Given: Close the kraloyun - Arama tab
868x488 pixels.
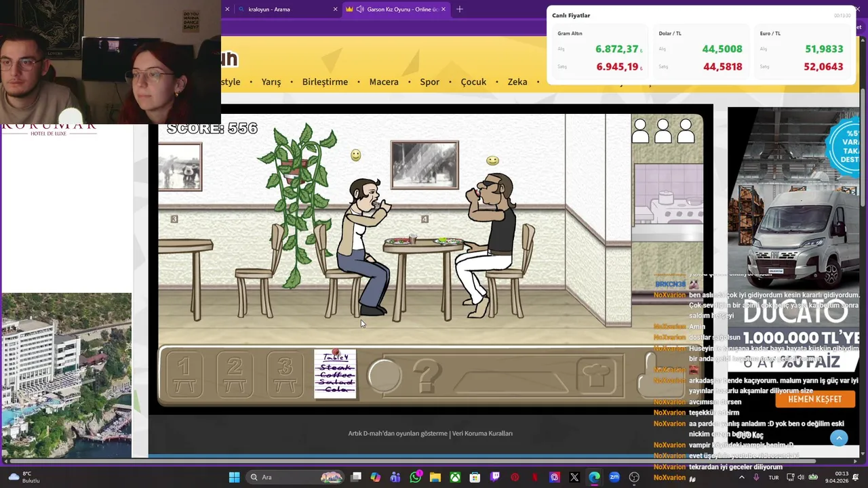Looking at the screenshot, I should pos(335,9).
